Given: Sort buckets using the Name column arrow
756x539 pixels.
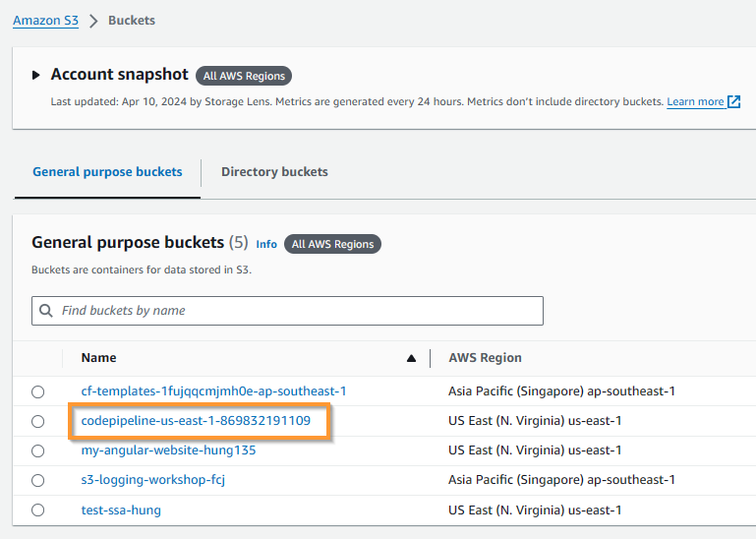Looking at the screenshot, I should coord(411,358).
